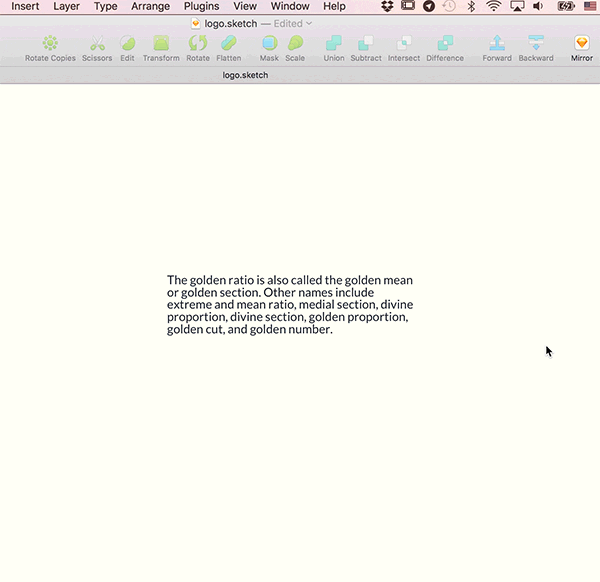Image resolution: width=600 pixels, height=582 pixels.
Task: Select the logo.sketch document tab
Action: [245, 75]
